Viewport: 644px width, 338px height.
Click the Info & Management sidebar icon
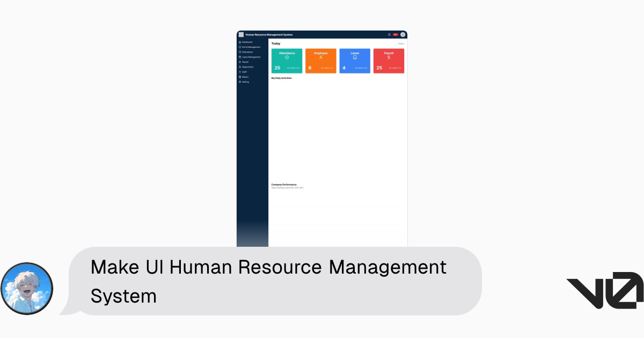[x=240, y=47]
